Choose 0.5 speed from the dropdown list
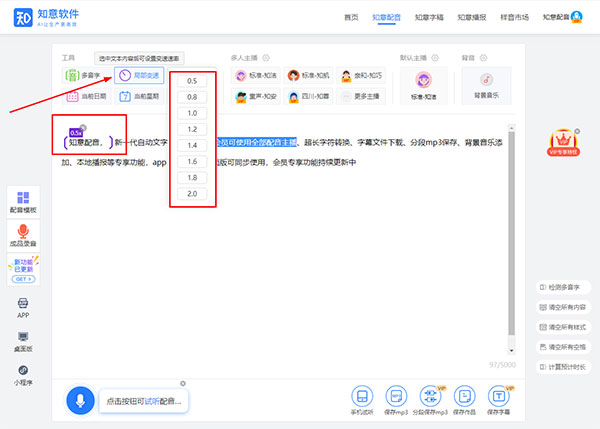The image size is (600, 429). (x=191, y=81)
